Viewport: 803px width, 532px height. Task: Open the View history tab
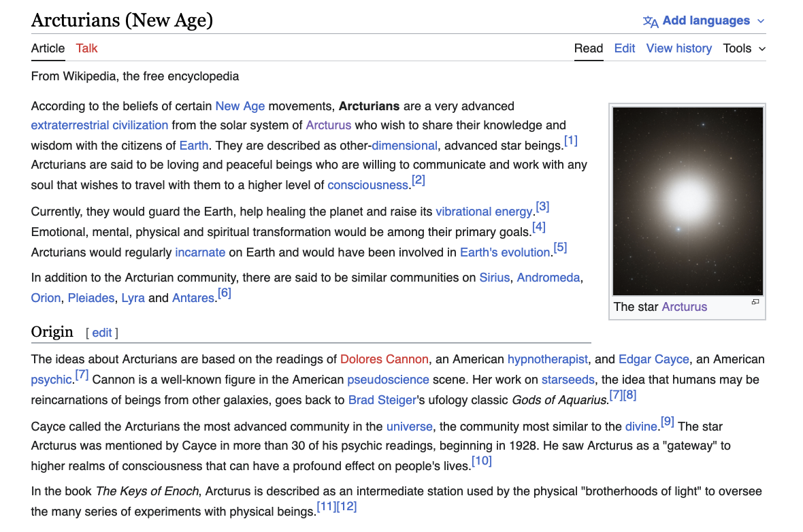tap(679, 49)
